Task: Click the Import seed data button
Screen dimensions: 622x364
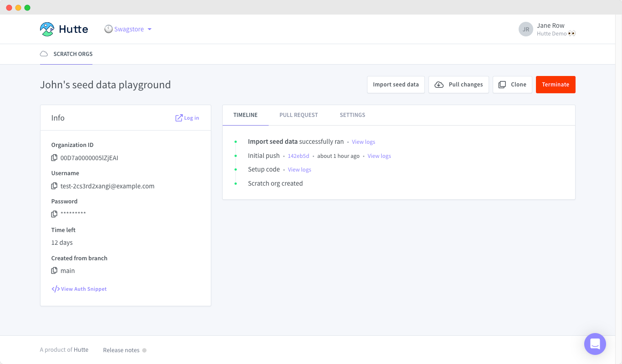Action: [x=396, y=85]
